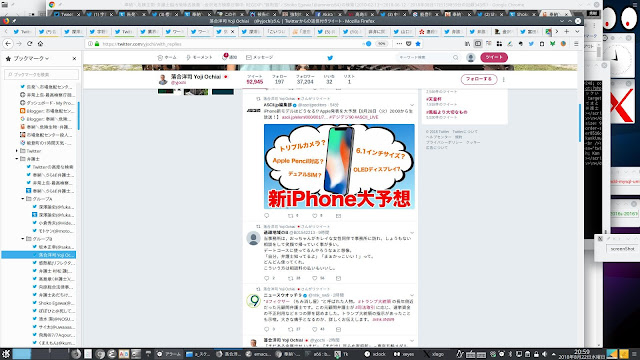Viewport: 640px width, 360px height.
Task: Collapse the 弁護士 bookmark folder
Action: (x=17, y=159)
